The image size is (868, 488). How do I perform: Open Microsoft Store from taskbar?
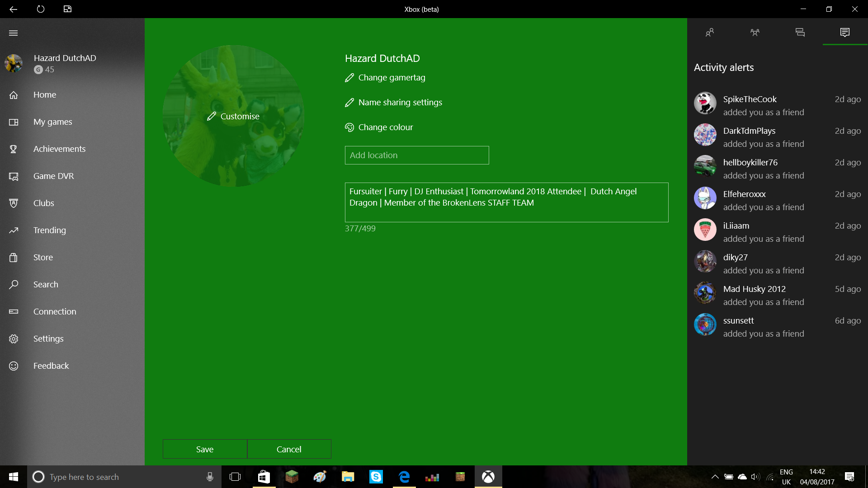pyautogui.click(x=264, y=477)
